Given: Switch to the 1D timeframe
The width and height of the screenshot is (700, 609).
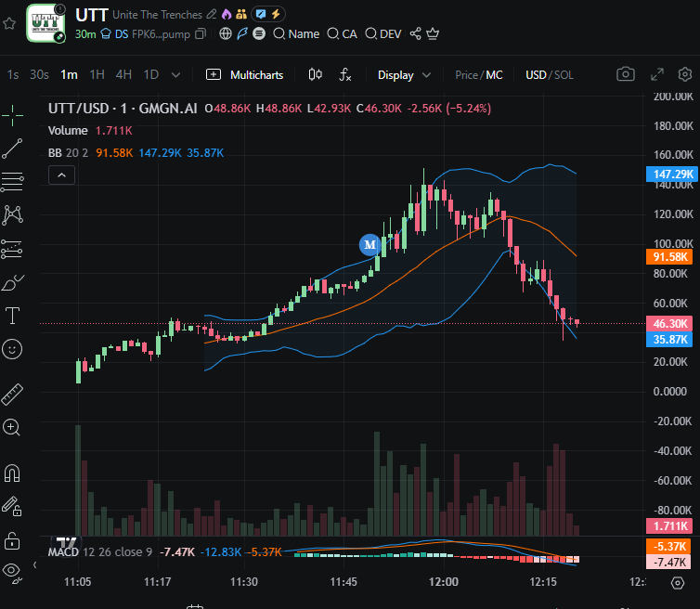Looking at the screenshot, I should pyautogui.click(x=151, y=75).
